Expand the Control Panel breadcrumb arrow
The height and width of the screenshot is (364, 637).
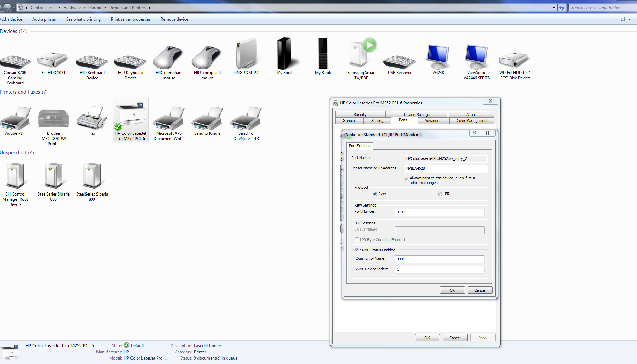59,8
